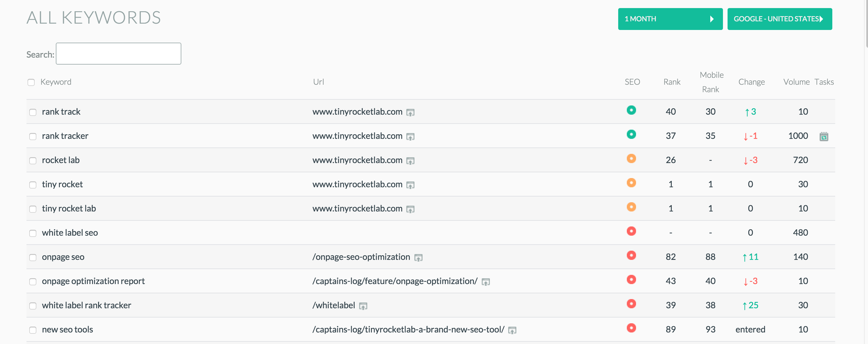Tick the select-all checkbox beside Keyword header

tap(31, 82)
